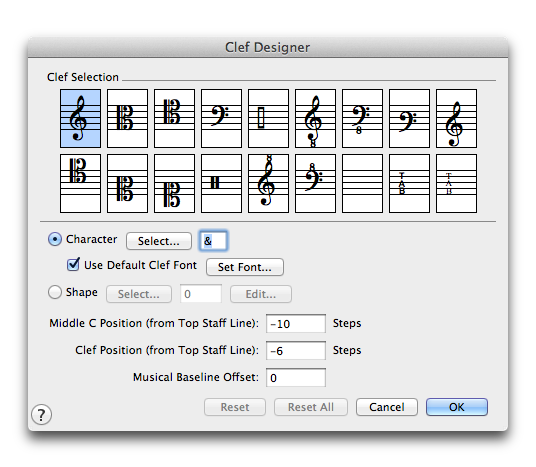The width and height of the screenshot is (536, 467).
Task: Open help with the question mark button
Action: click(x=41, y=415)
